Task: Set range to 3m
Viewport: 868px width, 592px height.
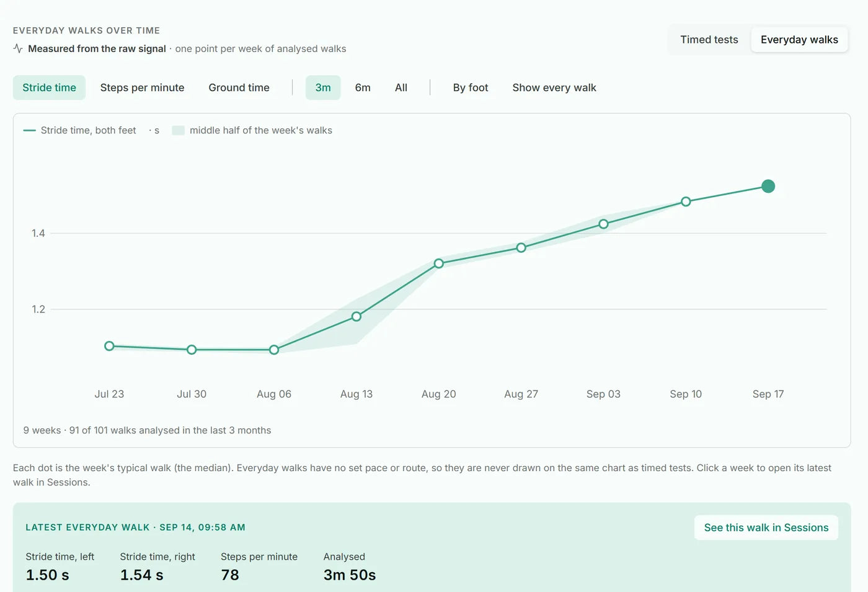Action: tap(323, 88)
